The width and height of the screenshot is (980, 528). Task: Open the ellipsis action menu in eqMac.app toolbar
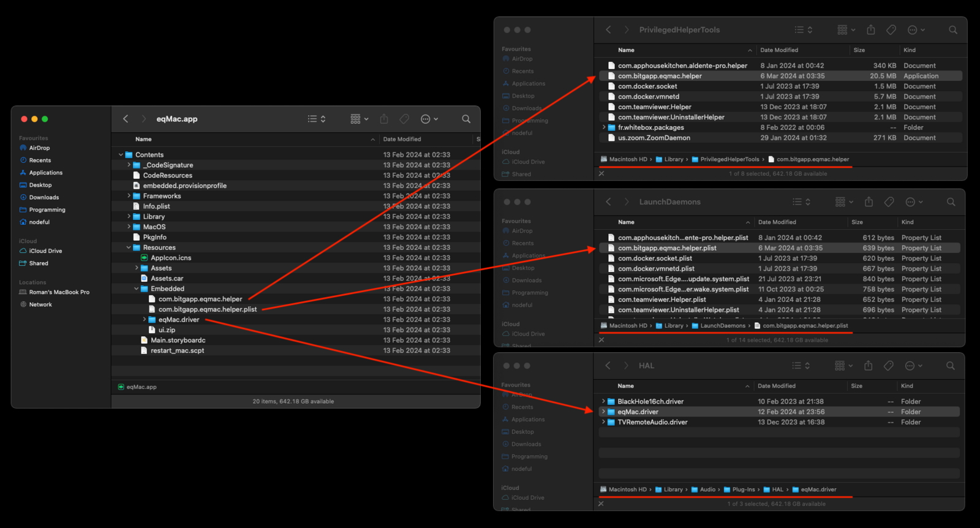click(x=429, y=119)
